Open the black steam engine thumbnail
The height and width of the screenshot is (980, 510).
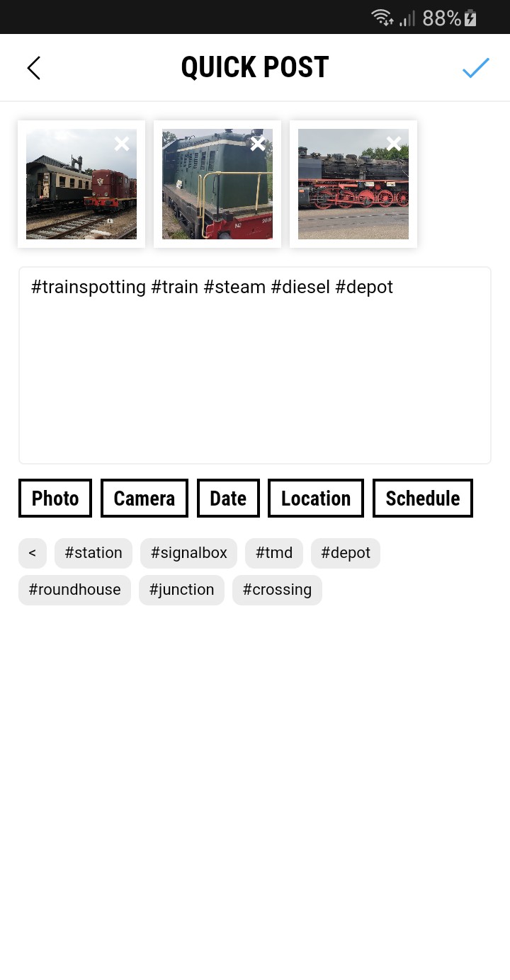pos(346,191)
